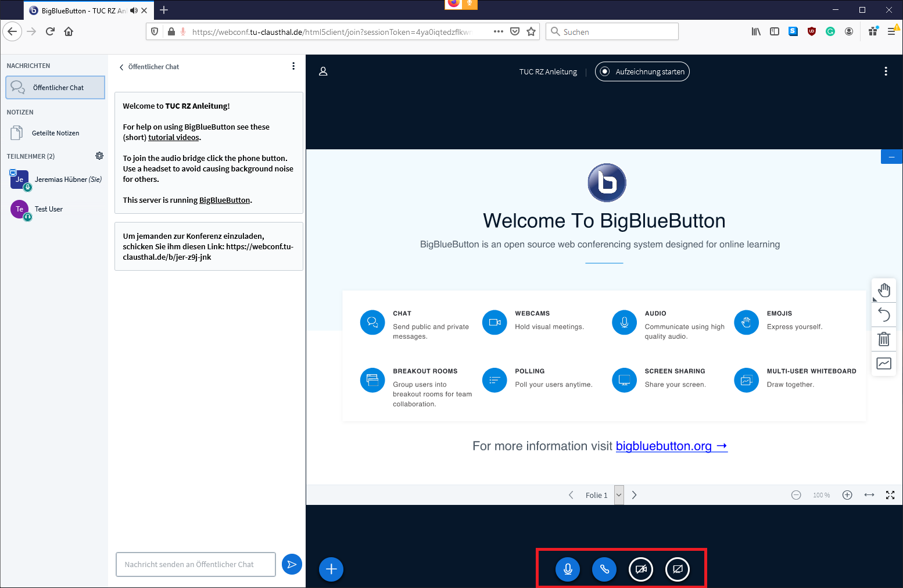Undo last whiteboard annotation
Image resolution: width=903 pixels, height=588 pixels.
pyautogui.click(x=884, y=314)
